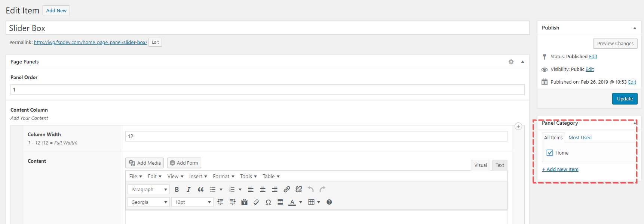Open keyboard shortcuts help icon
Viewport: 644px width, 224px height.
(329, 202)
